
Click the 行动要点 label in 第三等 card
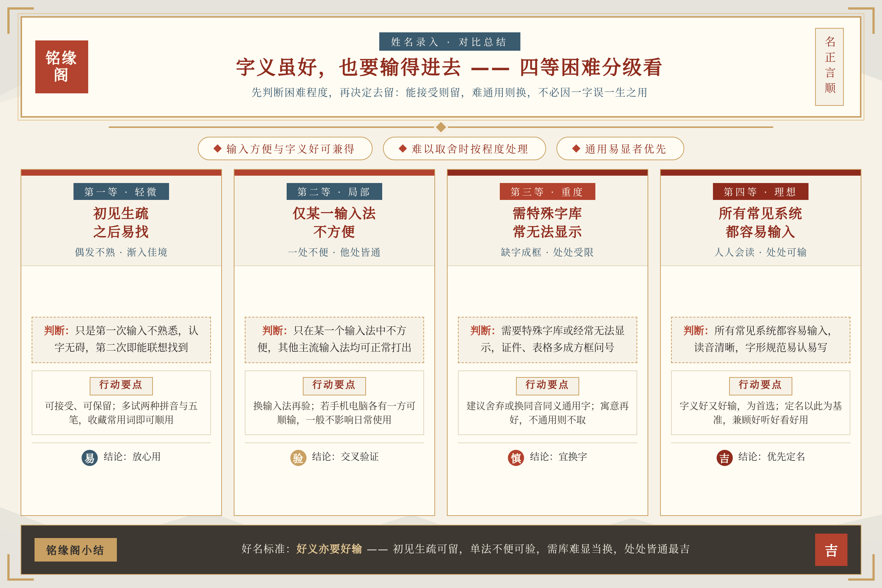pos(548,386)
